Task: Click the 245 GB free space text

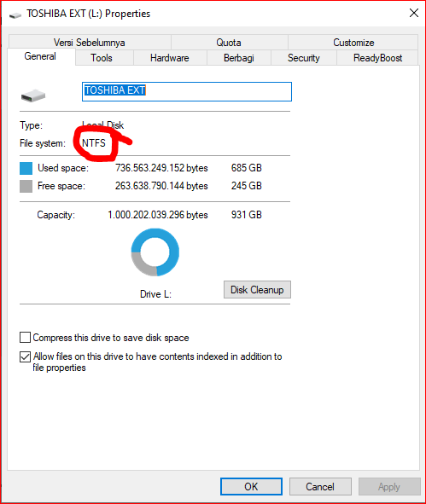Action: tap(247, 186)
